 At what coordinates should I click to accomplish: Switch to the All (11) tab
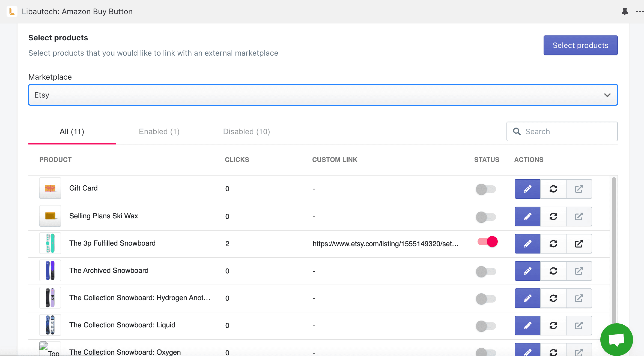[72, 132]
